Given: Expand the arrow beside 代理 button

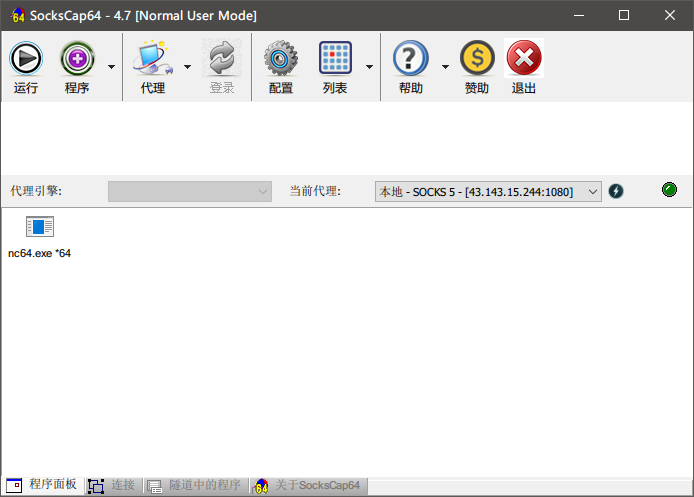Looking at the screenshot, I should 188,67.
